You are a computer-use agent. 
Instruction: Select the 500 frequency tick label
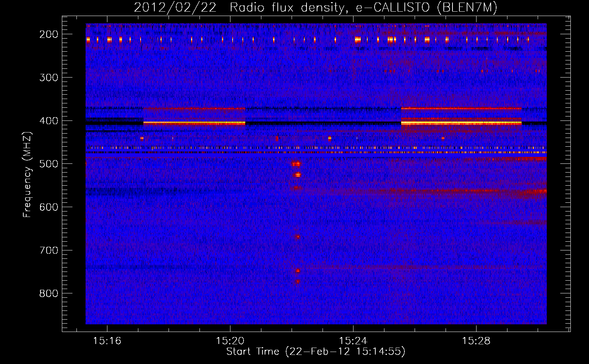pos(49,164)
